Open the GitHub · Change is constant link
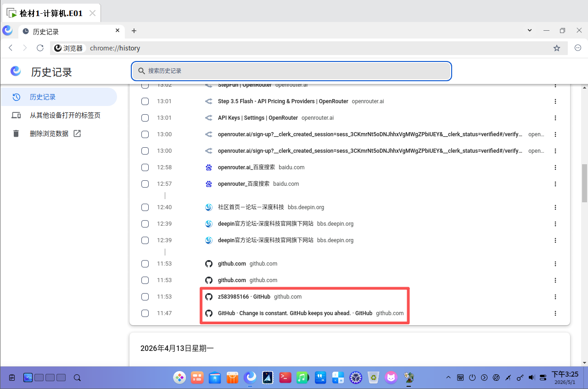 pyautogui.click(x=295, y=313)
